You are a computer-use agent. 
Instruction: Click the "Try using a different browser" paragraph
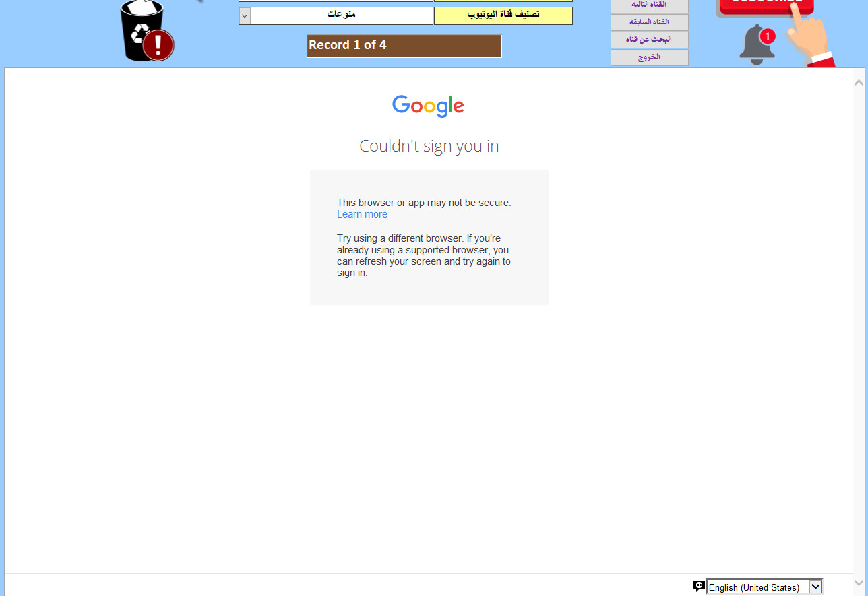(424, 256)
